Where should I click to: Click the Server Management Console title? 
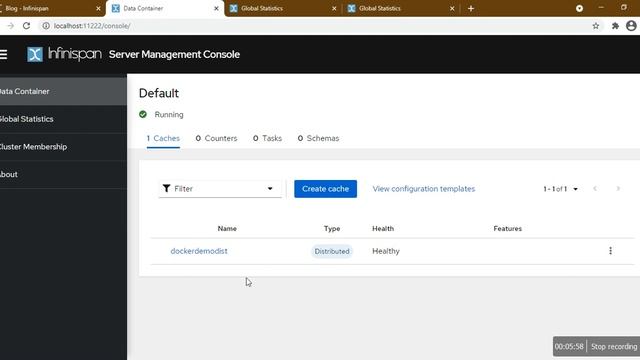tap(174, 54)
